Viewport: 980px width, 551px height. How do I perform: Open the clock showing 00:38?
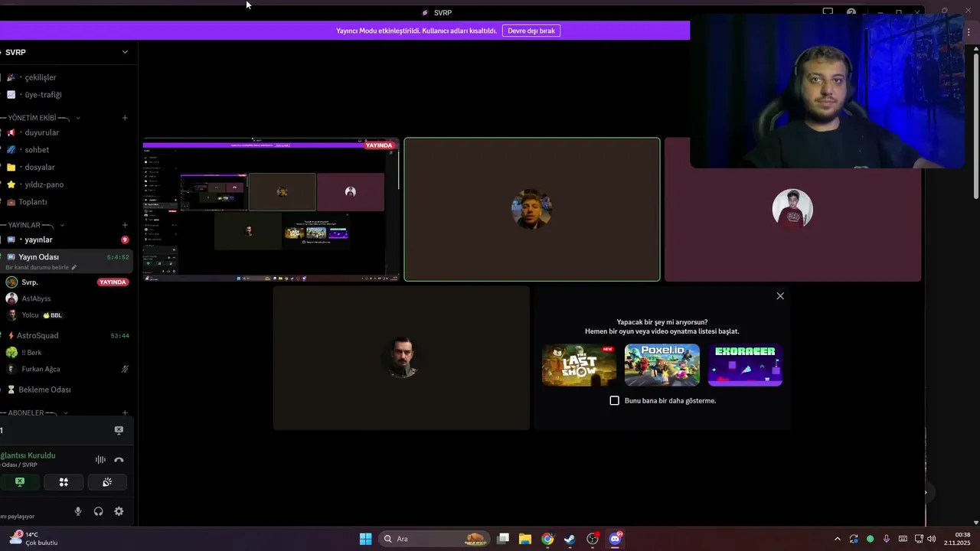[x=957, y=539]
